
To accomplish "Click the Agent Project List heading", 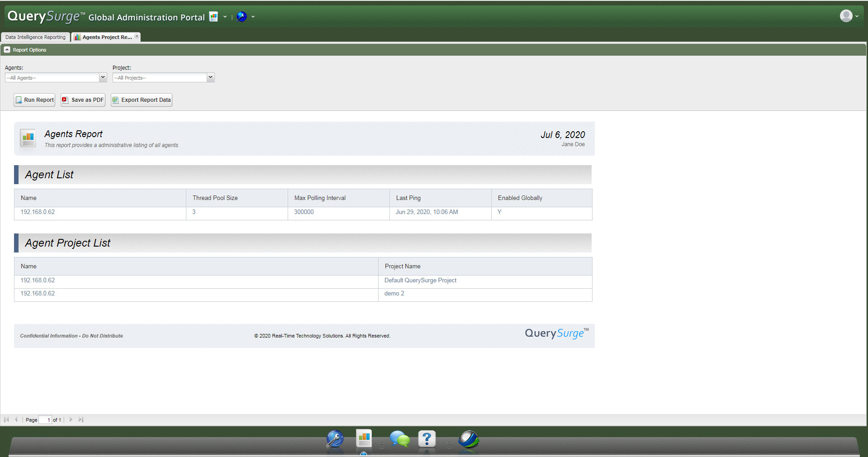I will (68, 243).
